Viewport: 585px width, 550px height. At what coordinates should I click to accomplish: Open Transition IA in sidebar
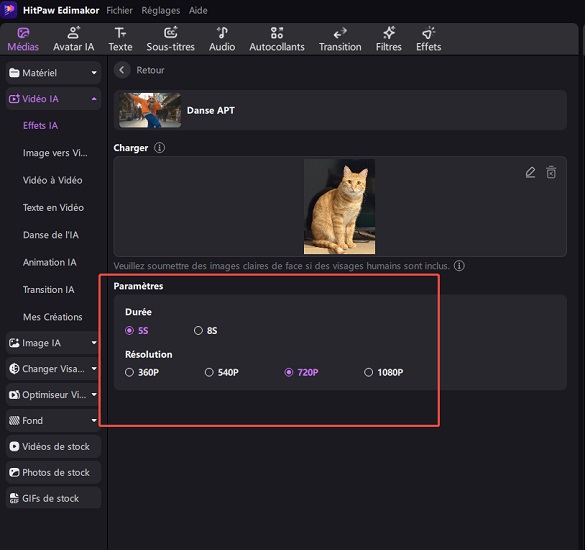(49, 290)
